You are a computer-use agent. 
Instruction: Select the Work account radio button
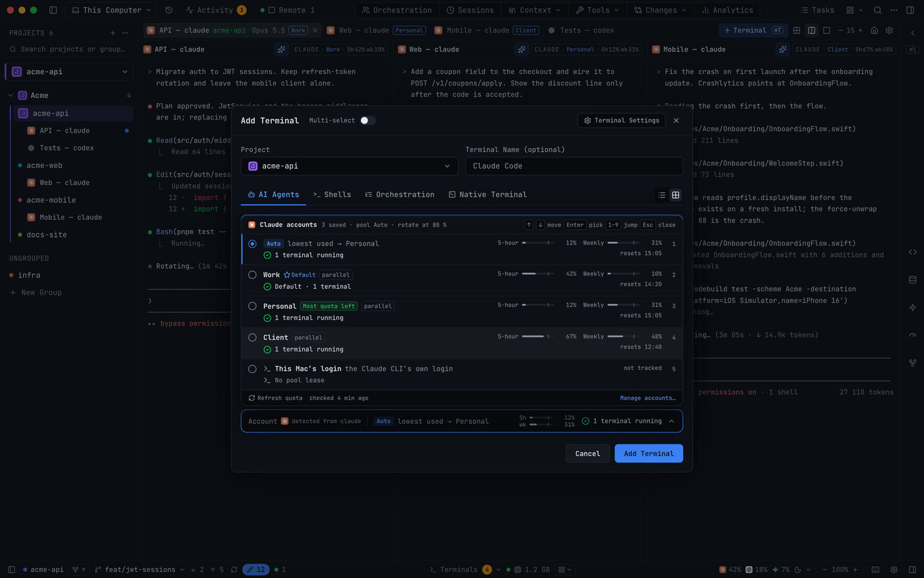[252, 275]
